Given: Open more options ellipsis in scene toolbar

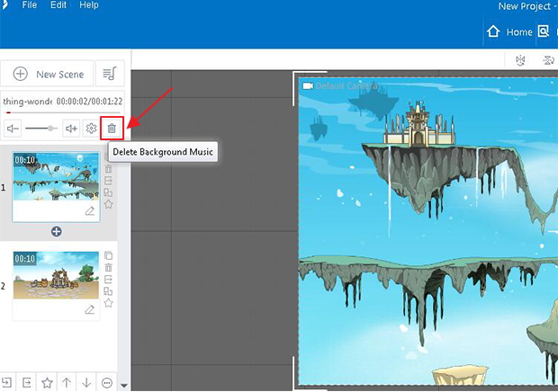Looking at the screenshot, I should [107, 383].
